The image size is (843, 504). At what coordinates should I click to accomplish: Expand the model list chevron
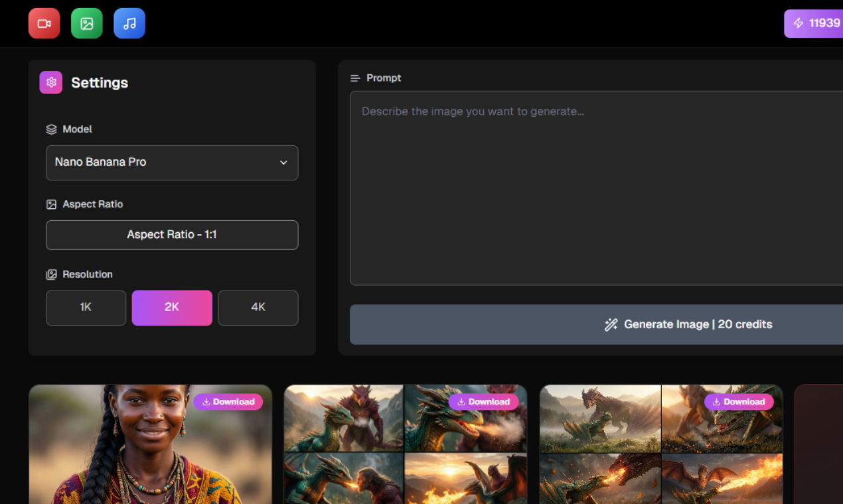coord(283,162)
